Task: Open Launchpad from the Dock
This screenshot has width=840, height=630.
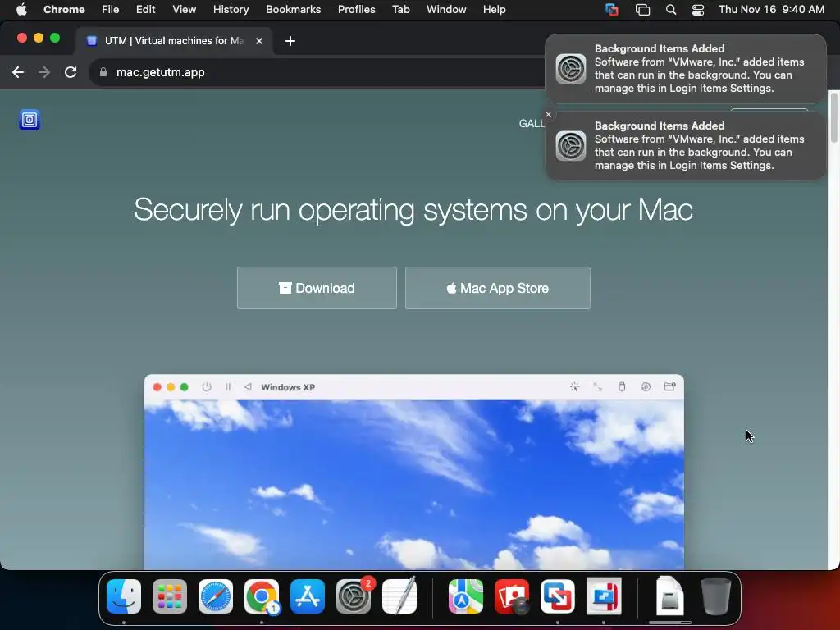Action: [170, 596]
